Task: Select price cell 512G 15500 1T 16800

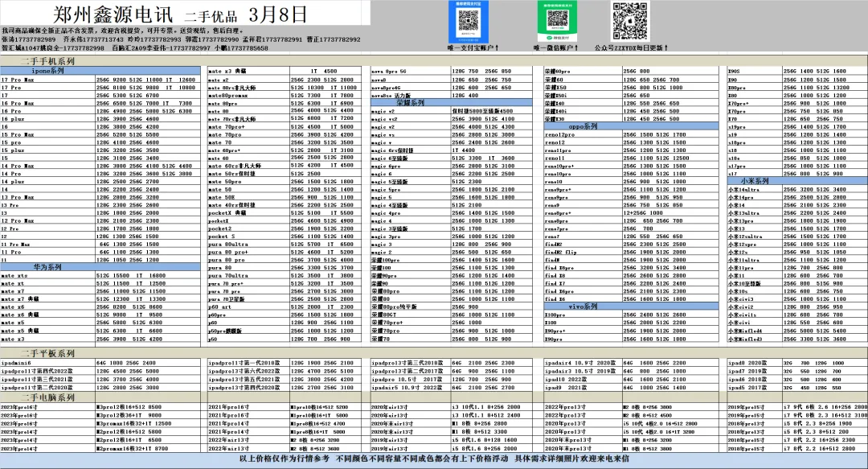Action: pyautogui.click(x=131, y=275)
